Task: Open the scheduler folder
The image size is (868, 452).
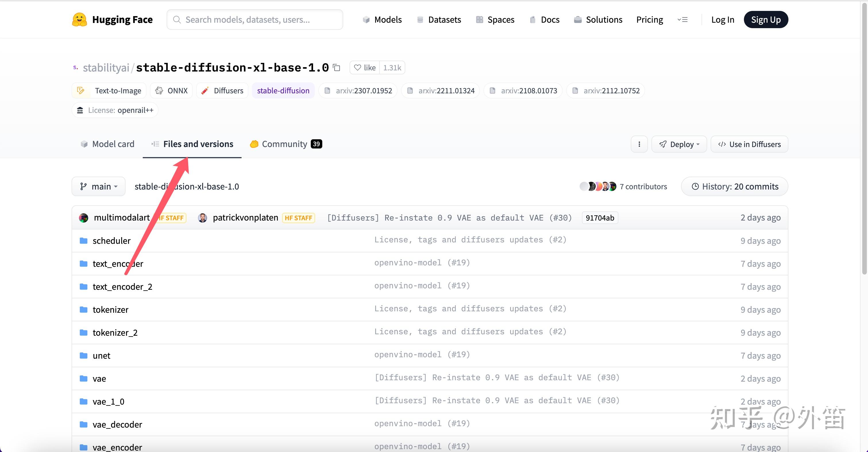Action: coord(111,241)
